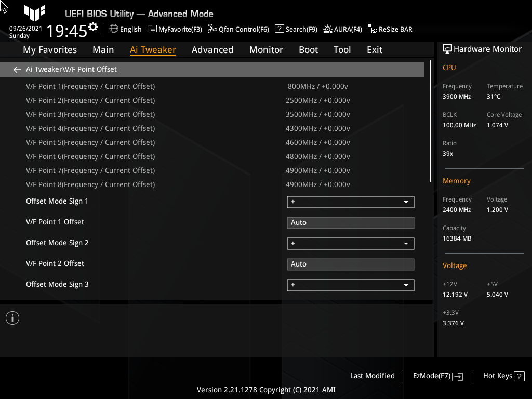
Task: Open the Offset Mode Sign 2 dropdown
Action: (350, 243)
